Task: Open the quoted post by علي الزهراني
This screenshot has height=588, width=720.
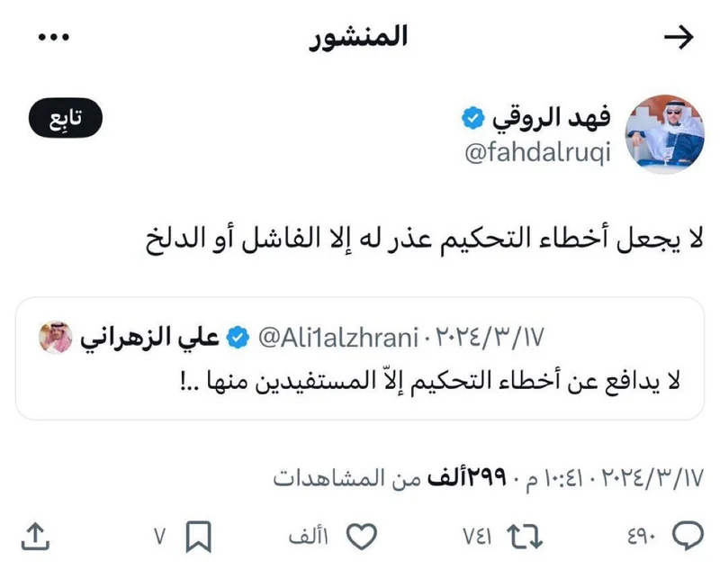Action: click(x=360, y=358)
